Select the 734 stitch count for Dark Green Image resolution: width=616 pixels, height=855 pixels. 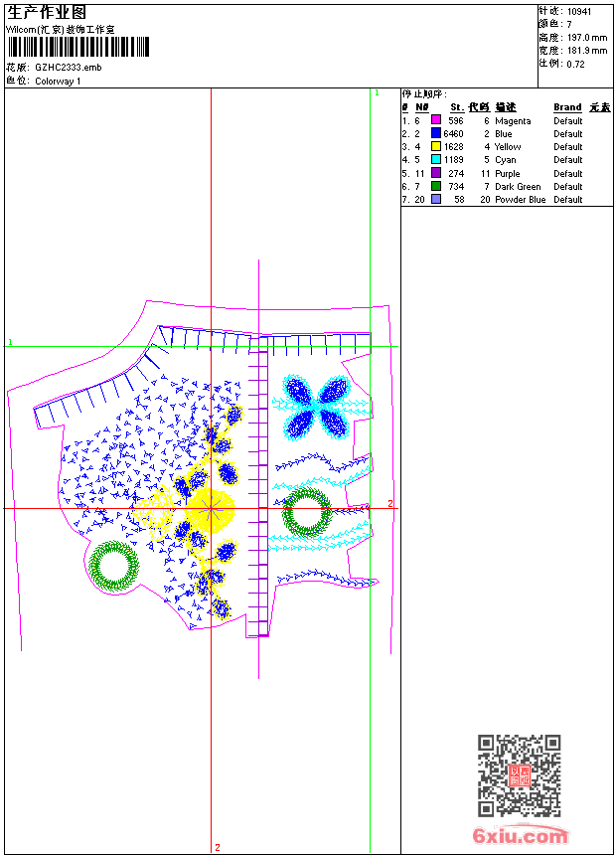click(x=456, y=187)
